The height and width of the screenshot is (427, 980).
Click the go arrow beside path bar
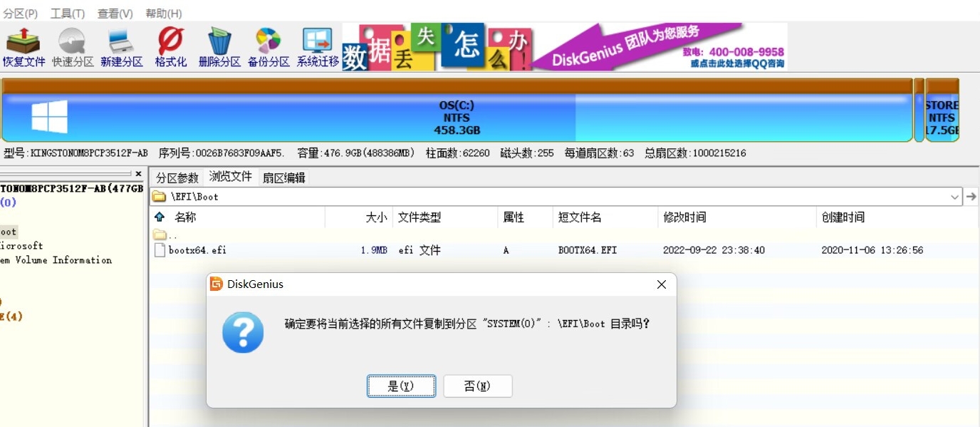tap(971, 197)
